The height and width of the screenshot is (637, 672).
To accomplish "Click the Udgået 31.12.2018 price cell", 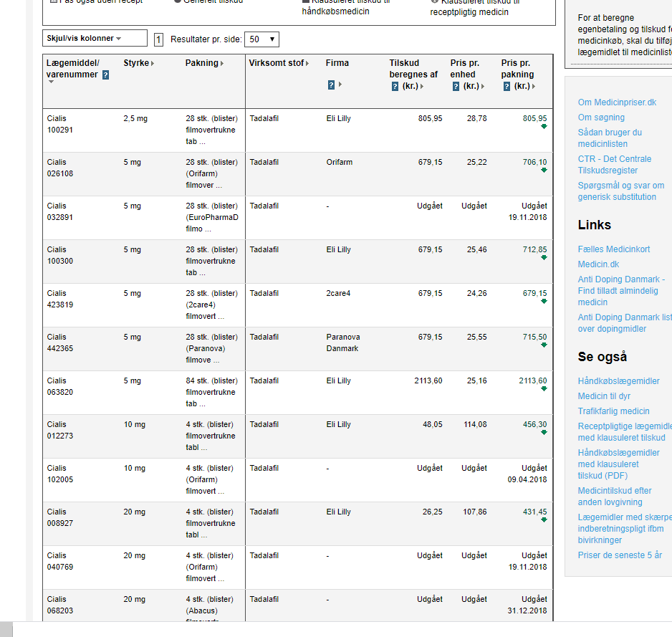I will click(x=527, y=605).
